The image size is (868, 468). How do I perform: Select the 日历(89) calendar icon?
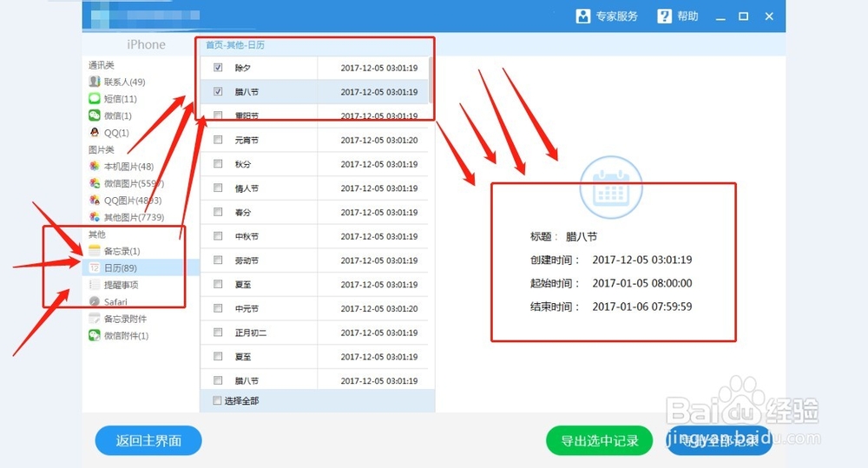coord(95,268)
